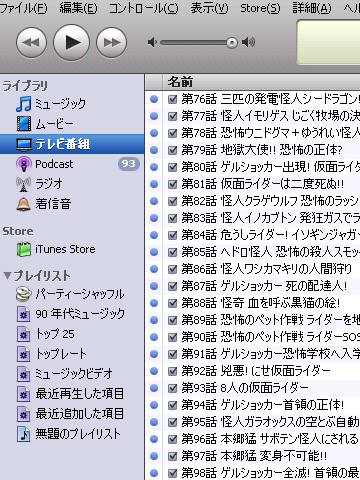Image resolution: width=360 pixels, height=480 pixels.
Task: Open the ミュージックビデオ smart playlist icon
Action: pos(24,374)
